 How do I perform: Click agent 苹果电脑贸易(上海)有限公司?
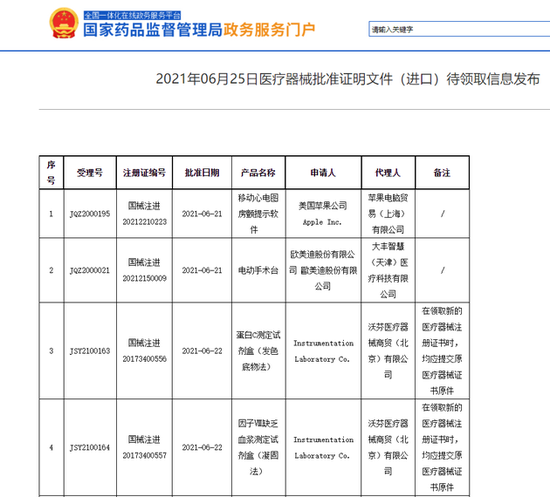coord(388,214)
